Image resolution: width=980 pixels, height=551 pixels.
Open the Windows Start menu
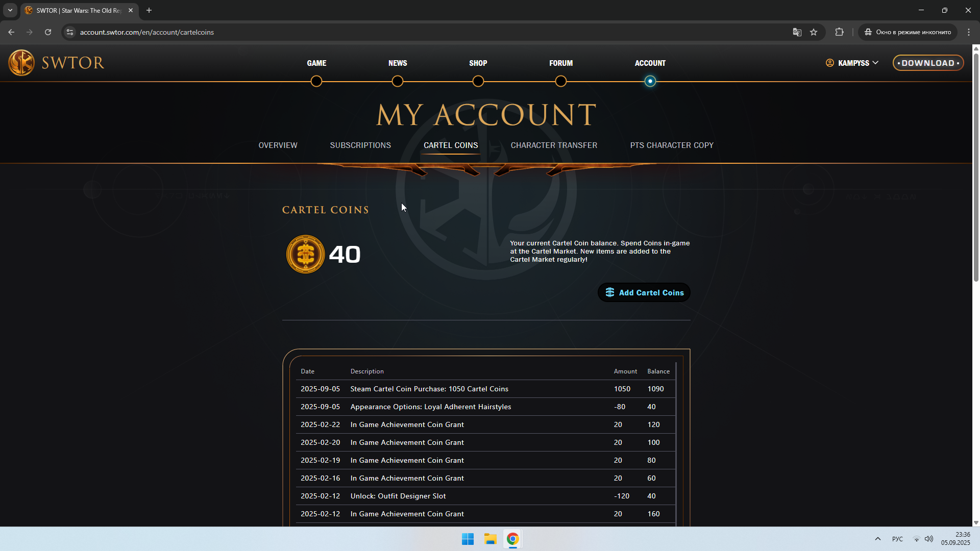point(468,539)
